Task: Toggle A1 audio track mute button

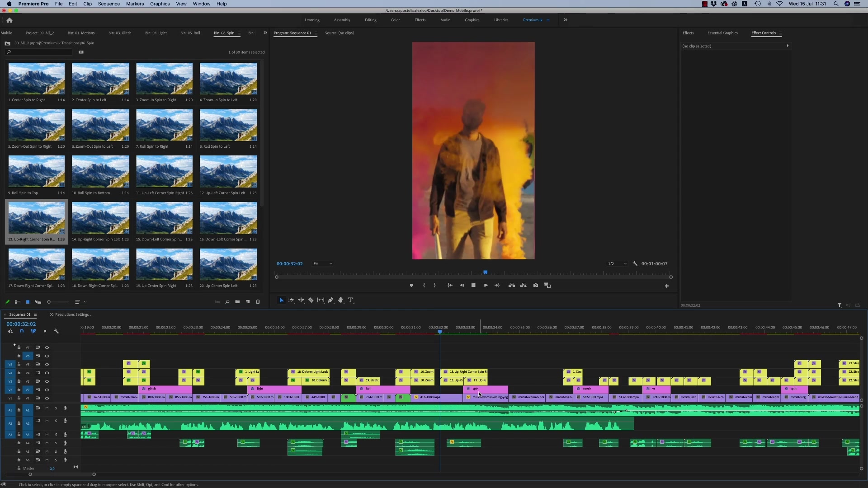Action: 47,409
